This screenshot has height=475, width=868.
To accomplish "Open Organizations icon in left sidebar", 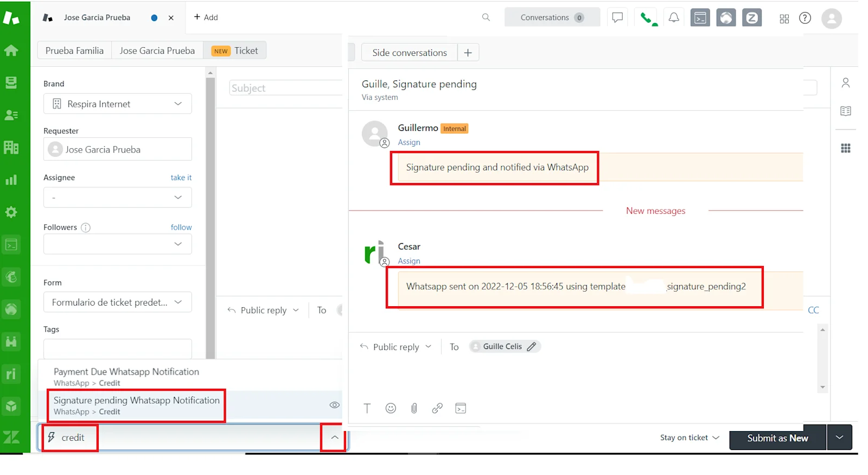I will (x=11, y=147).
